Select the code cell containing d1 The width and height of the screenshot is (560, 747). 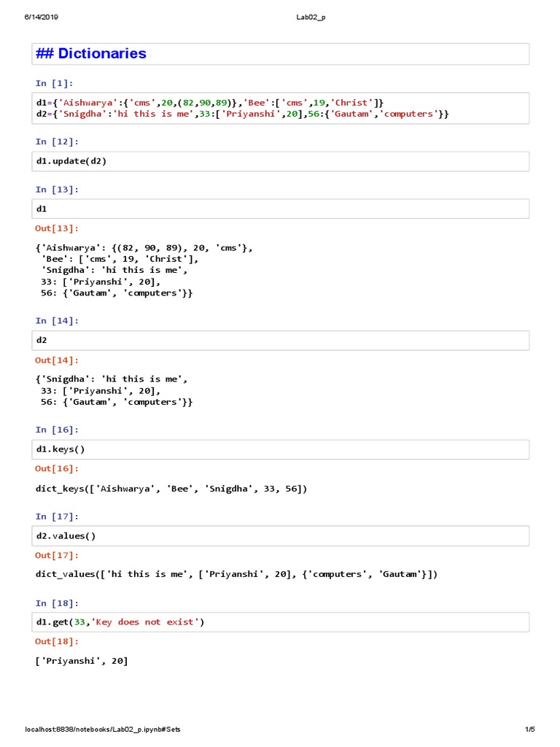tap(281, 209)
